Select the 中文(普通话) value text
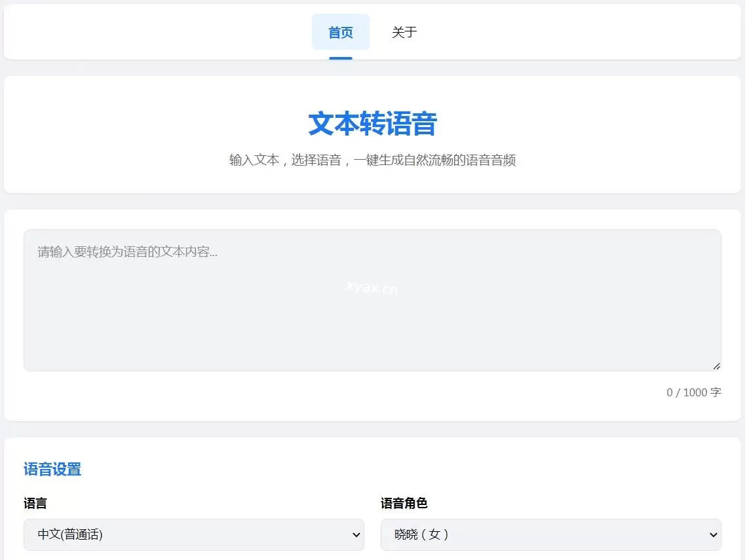The height and width of the screenshot is (560, 745). pos(70,534)
